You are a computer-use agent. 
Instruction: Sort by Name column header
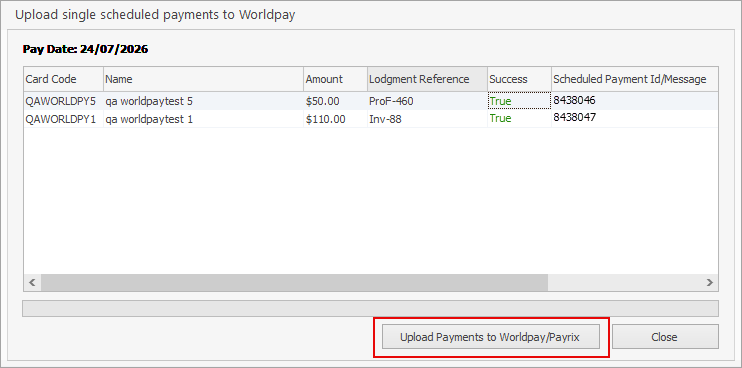click(203, 79)
